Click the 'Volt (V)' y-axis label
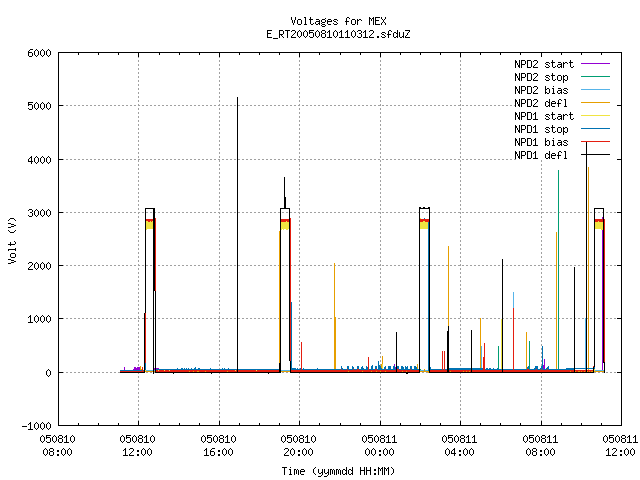Screen dimensions: 640x480 pos(12,241)
